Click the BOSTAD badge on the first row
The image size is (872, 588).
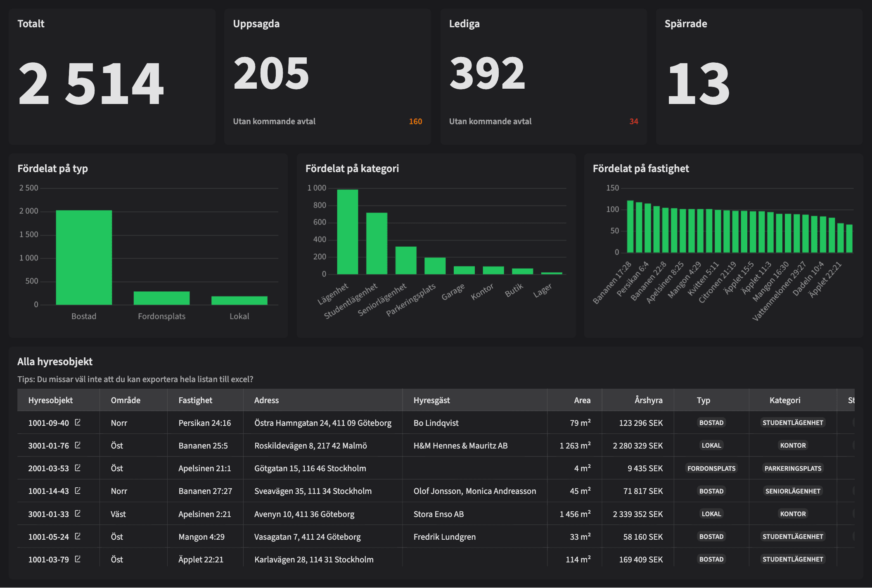click(711, 423)
